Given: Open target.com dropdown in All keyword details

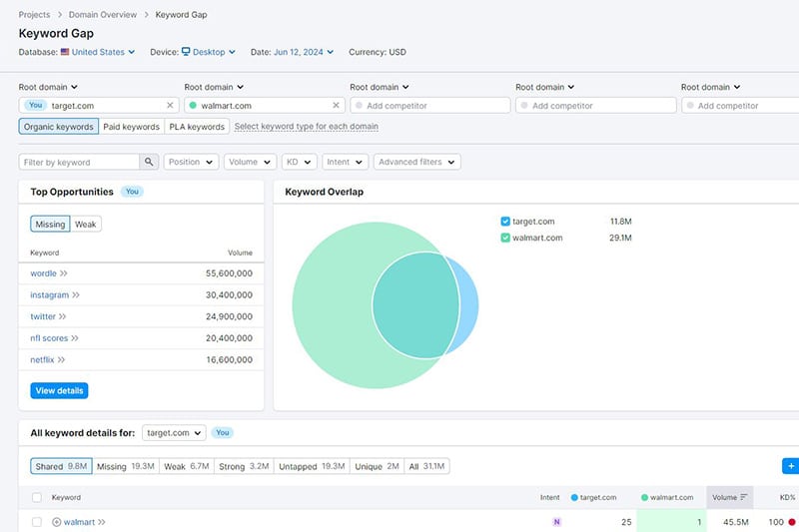Looking at the screenshot, I should click(174, 433).
